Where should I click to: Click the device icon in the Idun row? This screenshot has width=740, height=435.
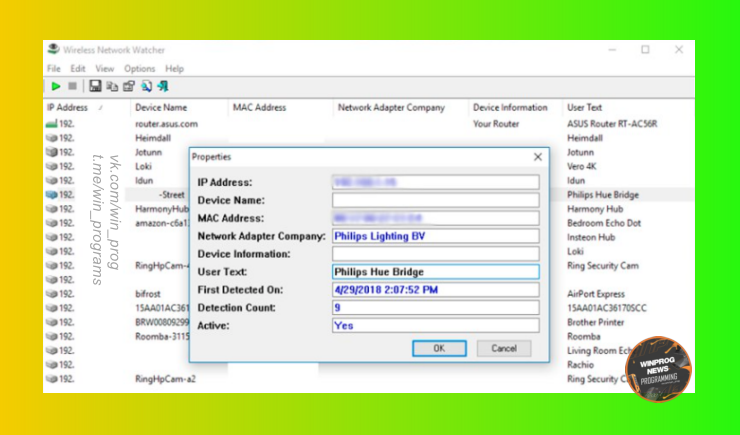click(x=51, y=181)
